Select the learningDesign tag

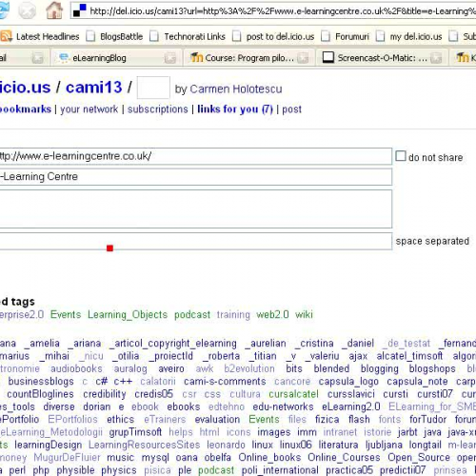[49, 445]
